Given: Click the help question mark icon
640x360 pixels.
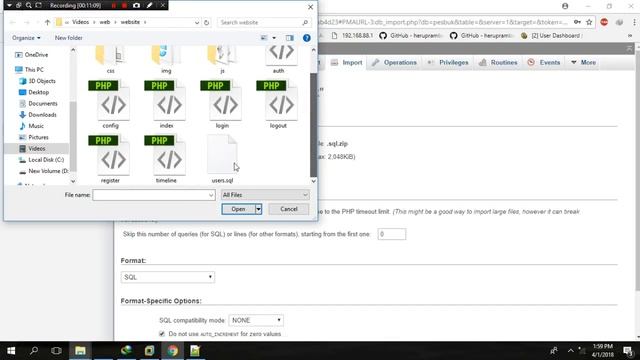Looking at the screenshot, I should (x=307, y=38).
